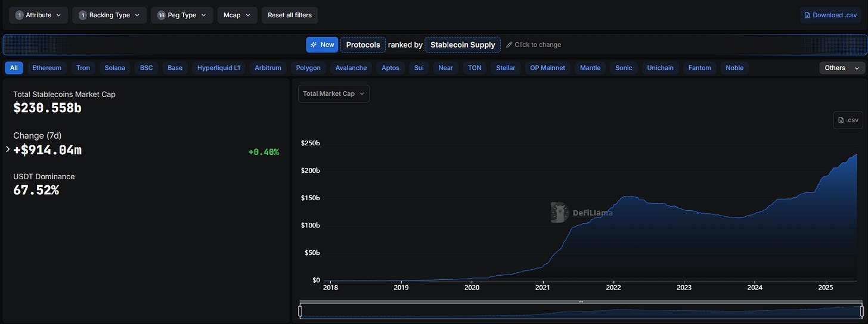Click the $100b y-axis label
The image size is (868, 324).
(x=311, y=225)
